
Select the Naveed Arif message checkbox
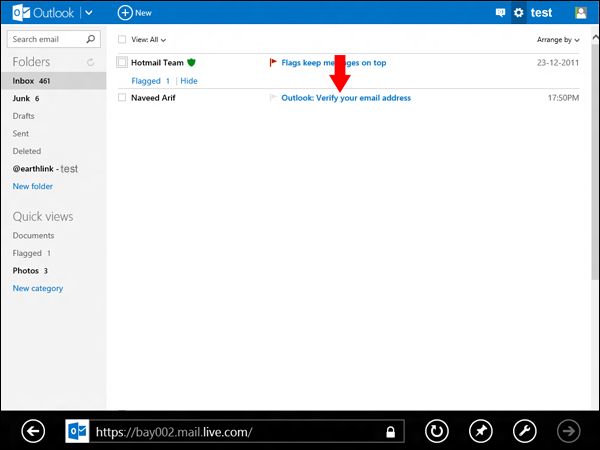point(122,98)
